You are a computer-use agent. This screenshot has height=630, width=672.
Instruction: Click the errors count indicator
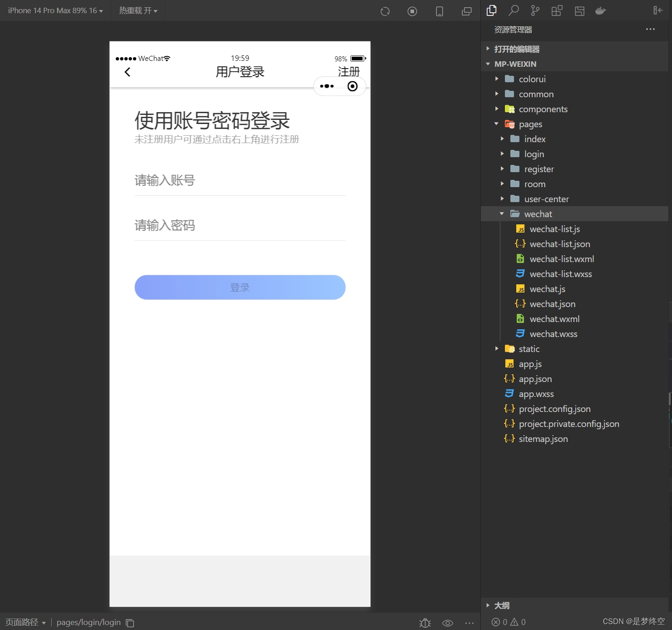[x=499, y=622]
